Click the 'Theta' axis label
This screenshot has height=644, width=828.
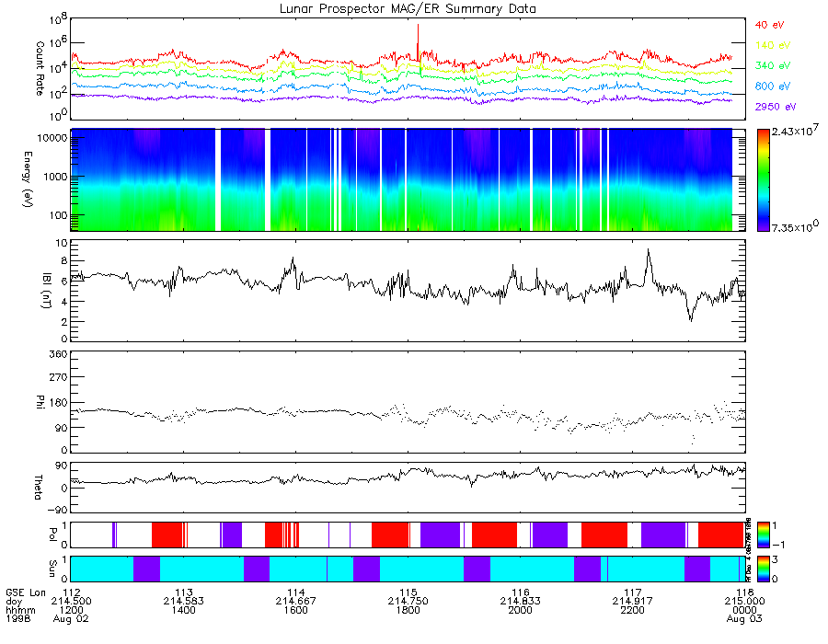[x=38, y=487]
